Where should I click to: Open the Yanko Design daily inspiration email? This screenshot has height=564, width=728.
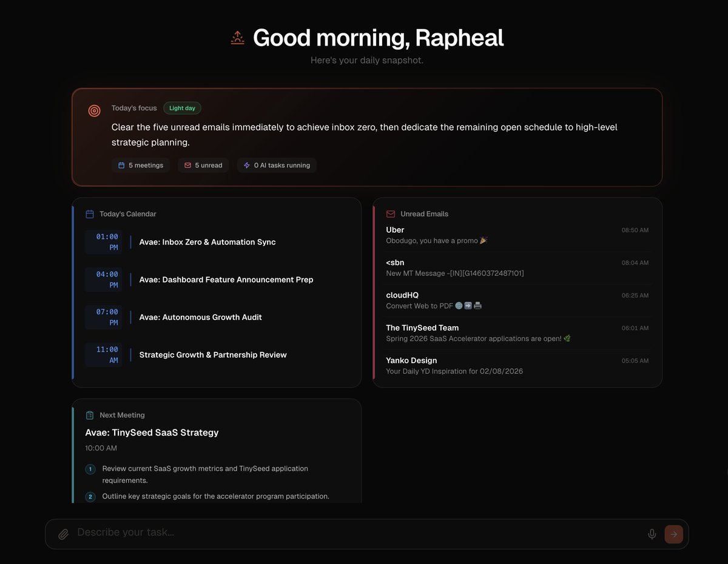click(517, 366)
